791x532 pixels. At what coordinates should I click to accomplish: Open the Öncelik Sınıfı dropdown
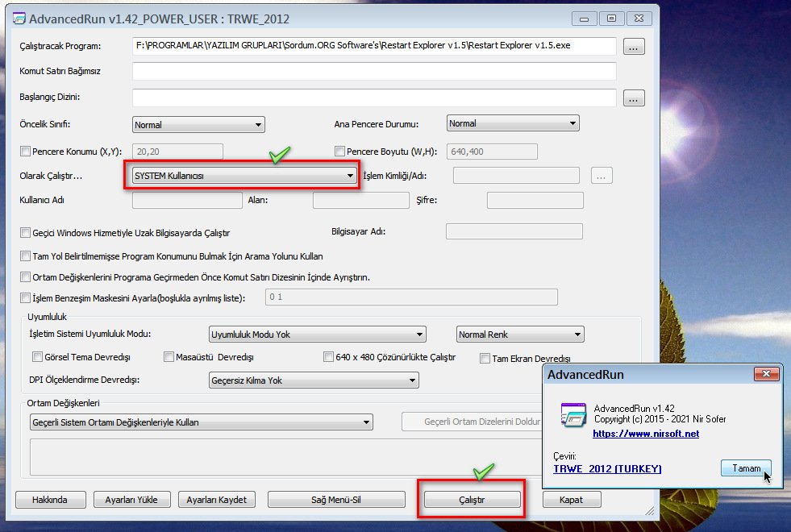[199, 125]
